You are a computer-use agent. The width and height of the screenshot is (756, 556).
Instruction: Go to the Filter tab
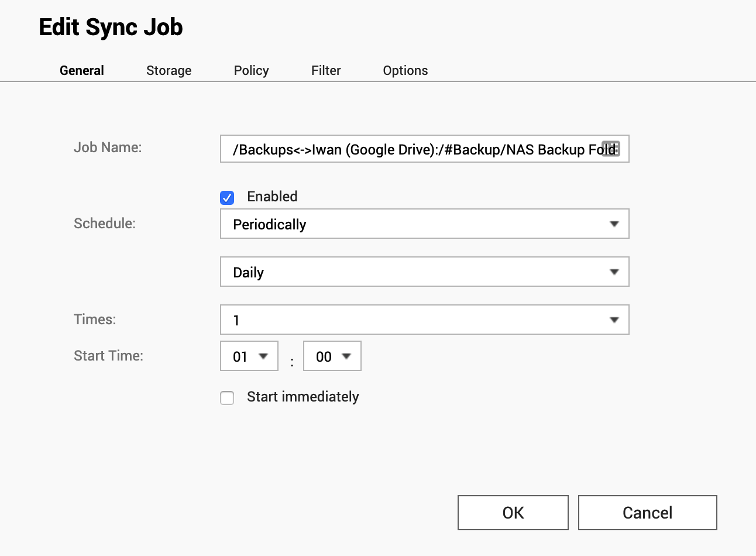pyautogui.click(x=326, y=71)
